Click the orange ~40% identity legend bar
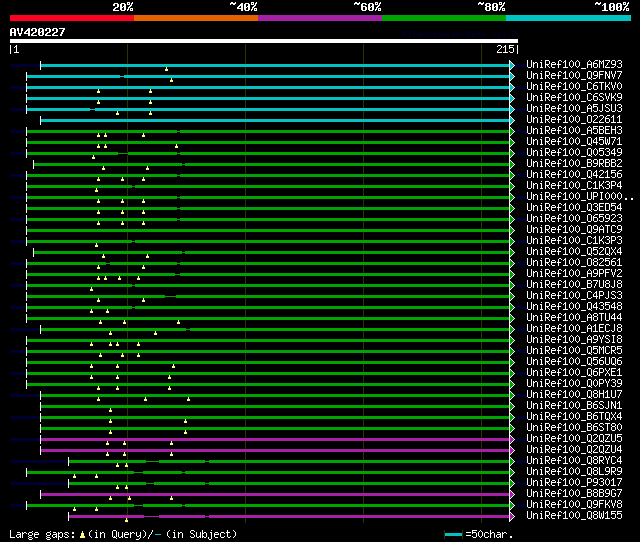Image resolution: width=640 pixels, height=542 pixels. point(195,18)
